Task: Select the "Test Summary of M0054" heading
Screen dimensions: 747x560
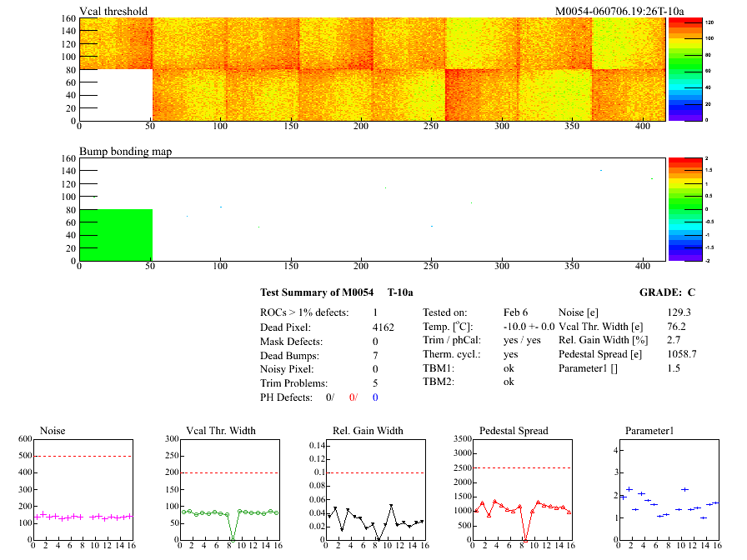Action: pyautogui.click(x=317, y=292)
